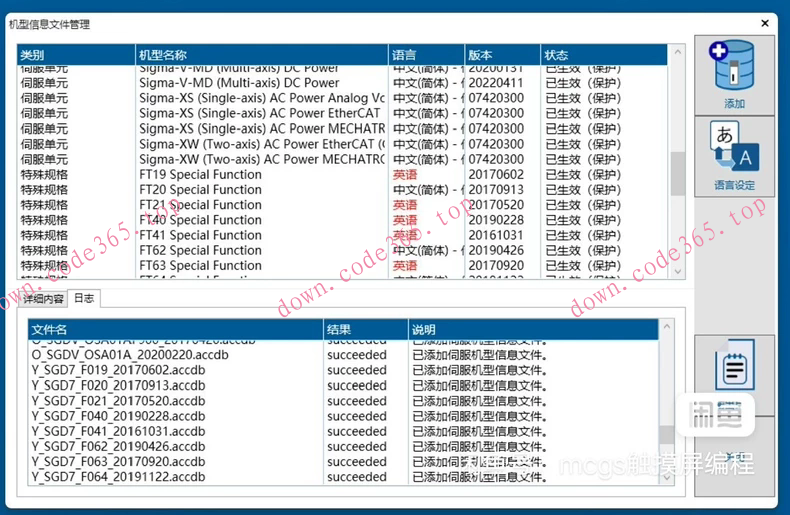The width and height of the screenshot is (790, 515).
Task: Click upper list scrollbar thumb
Action: click(x=678, y=173)
